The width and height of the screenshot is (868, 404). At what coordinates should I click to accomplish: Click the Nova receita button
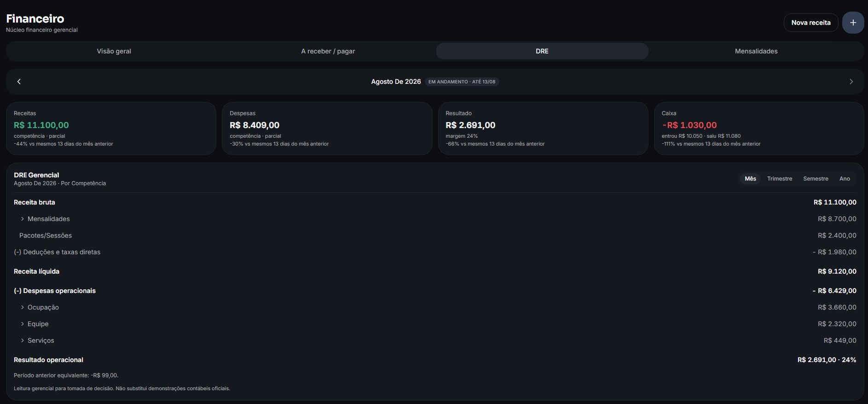tap(811, 23)
